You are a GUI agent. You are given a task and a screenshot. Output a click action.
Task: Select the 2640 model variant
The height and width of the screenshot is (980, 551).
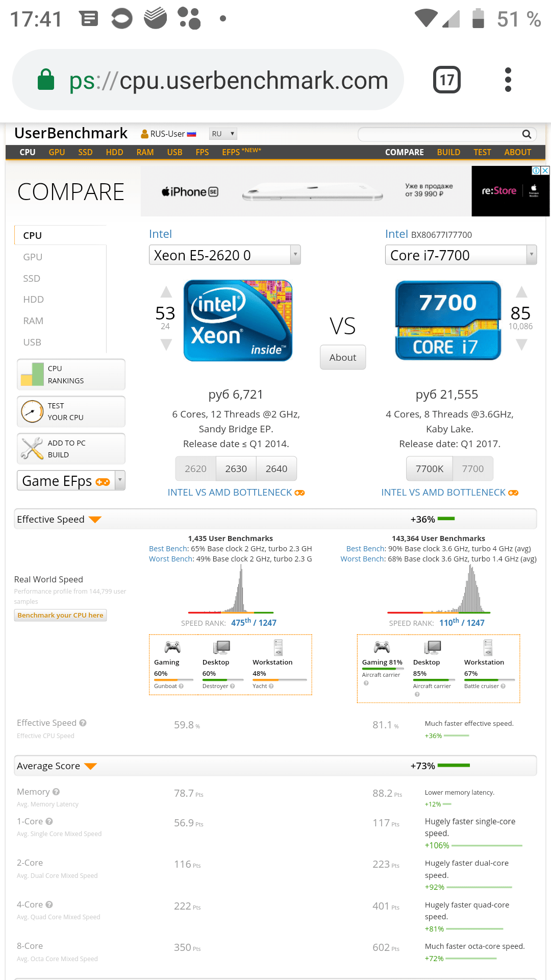[276, 469]
